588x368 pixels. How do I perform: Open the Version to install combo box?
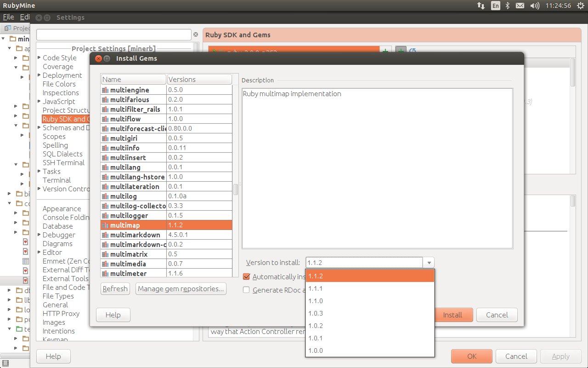[370, 263]
